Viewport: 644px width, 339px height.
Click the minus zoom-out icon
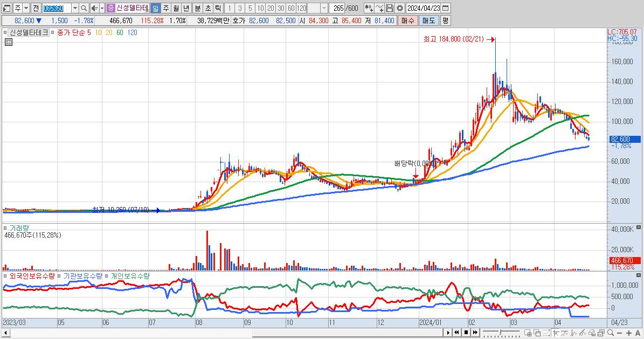619,333
